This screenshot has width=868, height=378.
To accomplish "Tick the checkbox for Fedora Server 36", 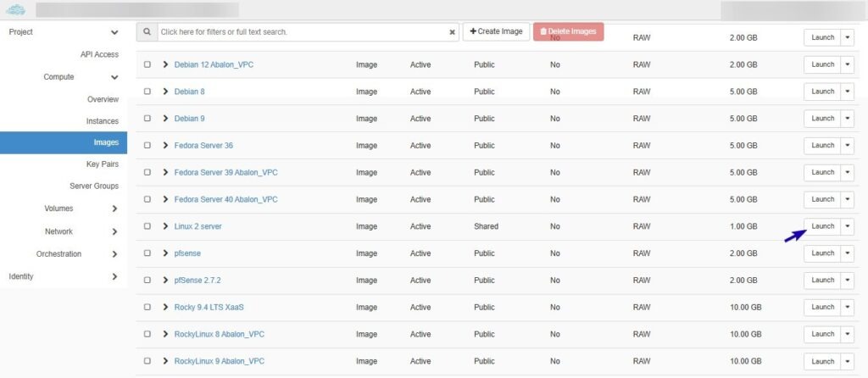I will (x=147, y=146).
